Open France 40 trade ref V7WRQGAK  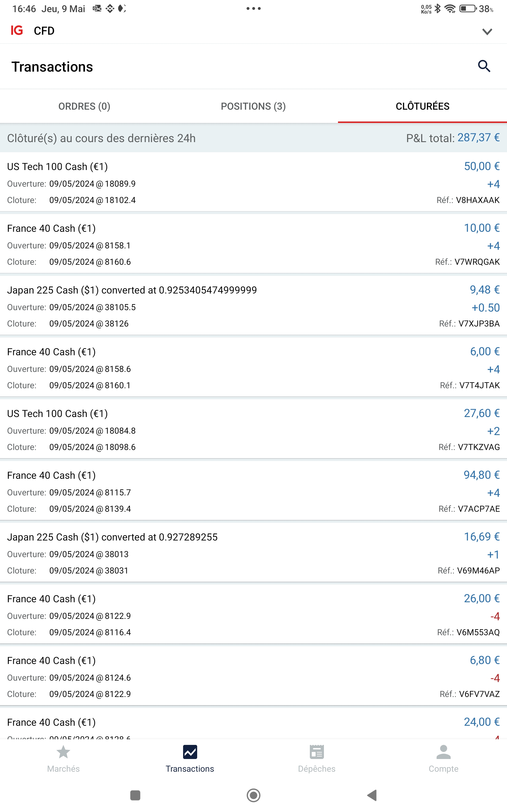pos(253,245)
